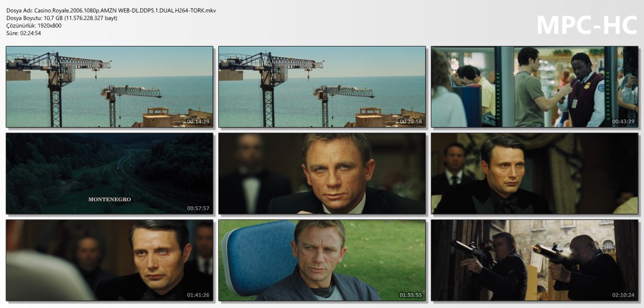
Task: Click the MONTENEGRO caption text
Action: (x=109, y=199)
